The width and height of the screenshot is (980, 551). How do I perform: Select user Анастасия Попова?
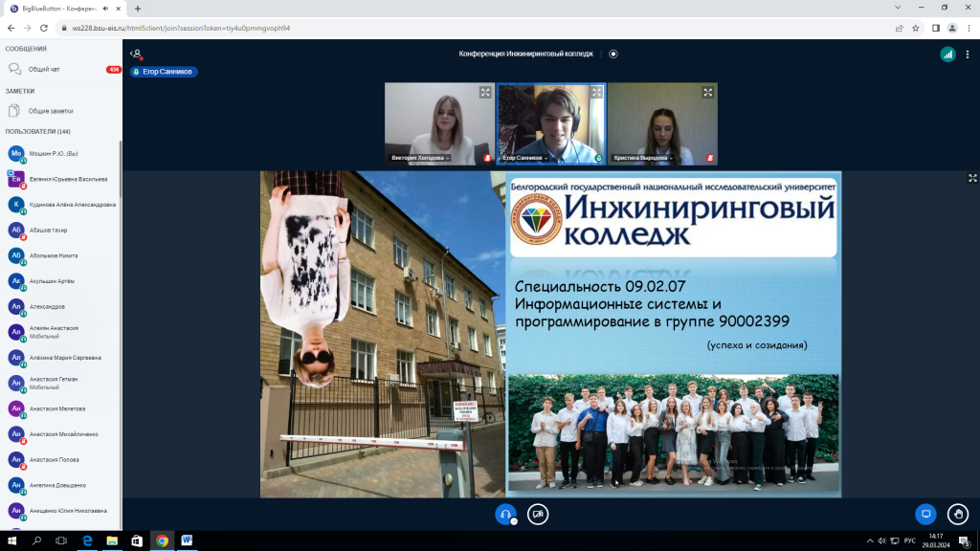[60, 460]
